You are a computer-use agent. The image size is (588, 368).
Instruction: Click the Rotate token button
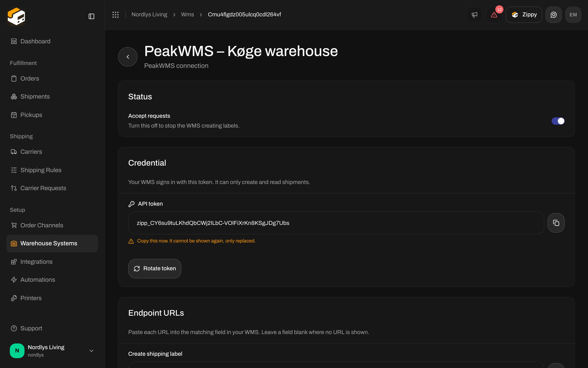click(x=155, y=268)
